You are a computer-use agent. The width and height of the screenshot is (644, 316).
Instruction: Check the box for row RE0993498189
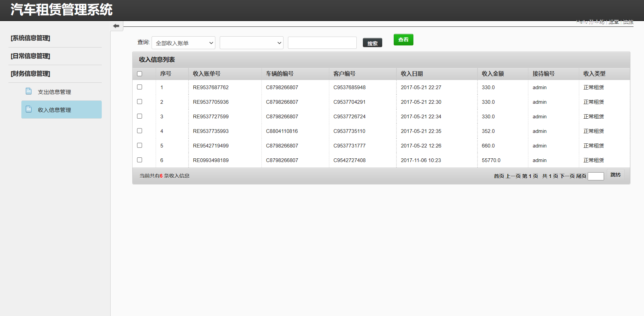[139, 160]
